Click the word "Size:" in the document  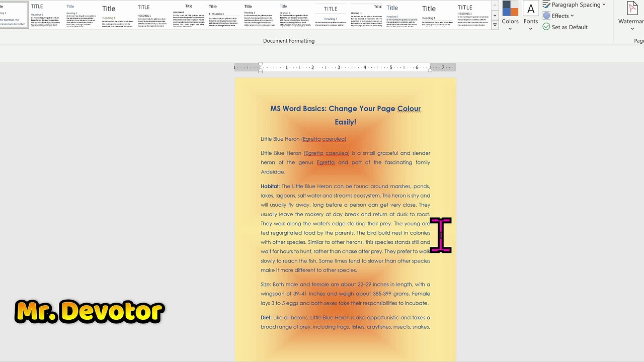pyautogui.click(x=266, y=285)
